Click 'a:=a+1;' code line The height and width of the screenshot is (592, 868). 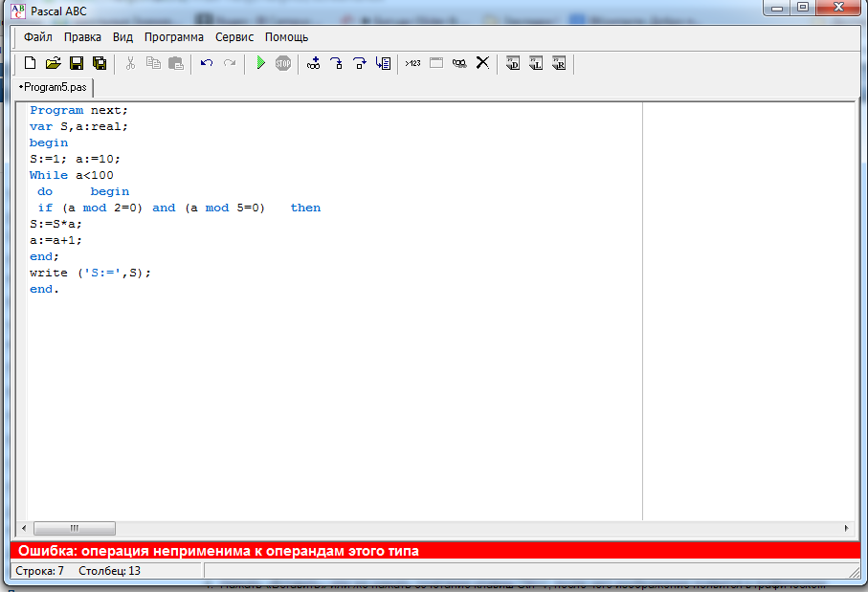tap(56, 240)
